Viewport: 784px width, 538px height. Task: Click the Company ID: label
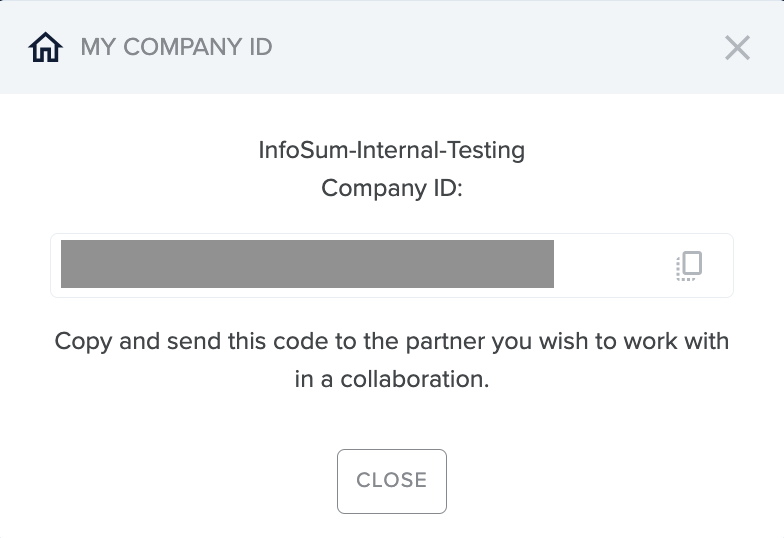click(x=392, y=188)
